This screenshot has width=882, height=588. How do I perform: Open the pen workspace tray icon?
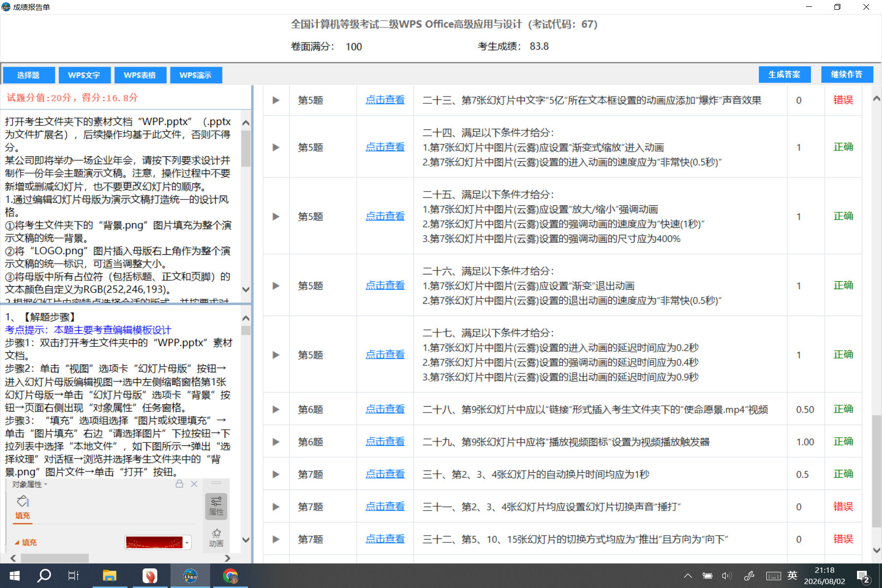(x=749, y=576)
